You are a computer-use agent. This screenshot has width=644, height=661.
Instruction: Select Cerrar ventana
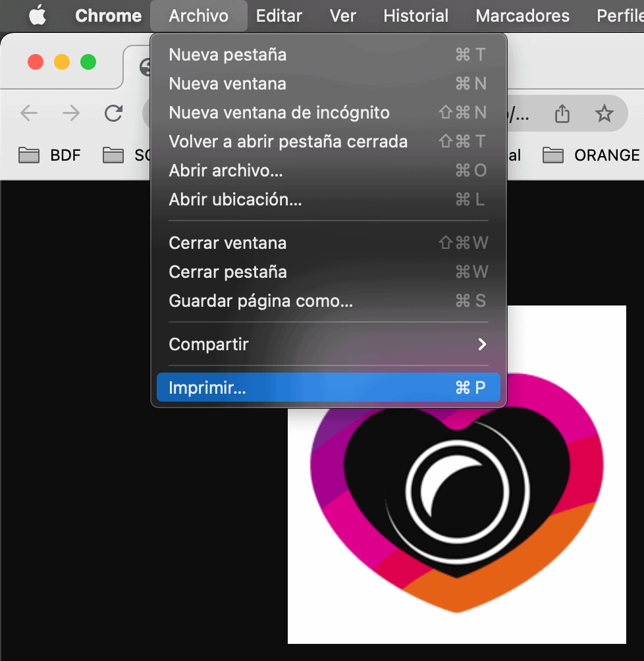point(328,243)
